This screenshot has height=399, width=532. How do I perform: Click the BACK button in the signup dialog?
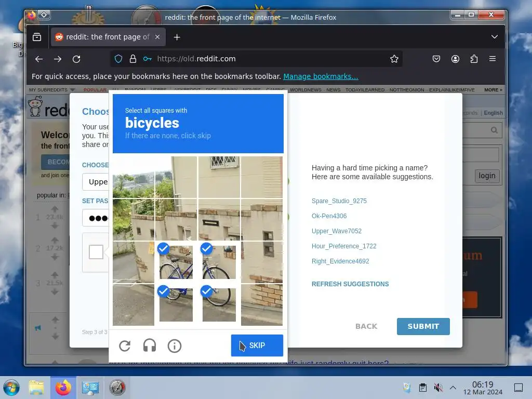pos(366,326)
